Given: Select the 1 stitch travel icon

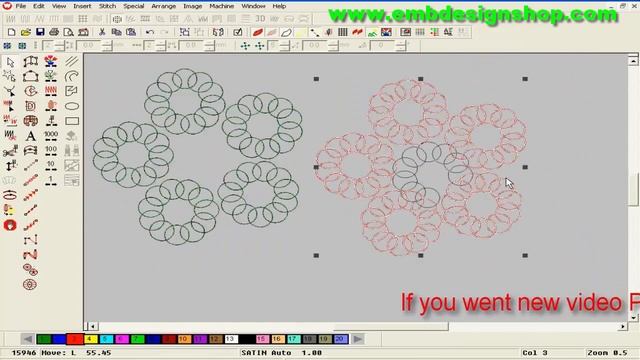Looking at the screenshot, I should pyautogui.click(x=51, y=180).
